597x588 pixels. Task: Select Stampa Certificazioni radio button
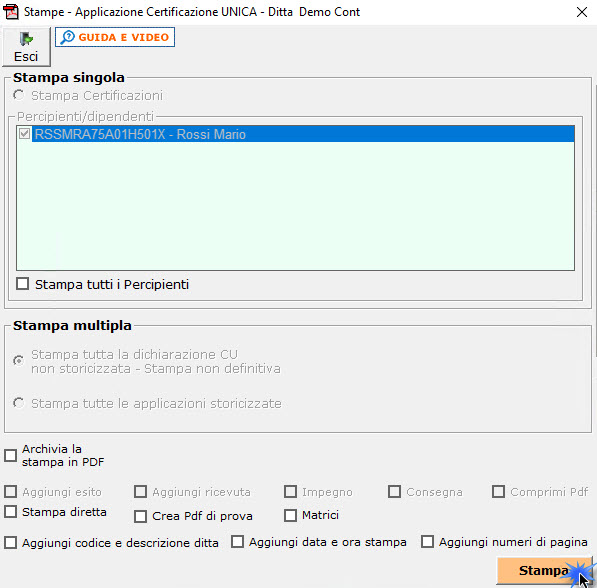click(18, 95)
